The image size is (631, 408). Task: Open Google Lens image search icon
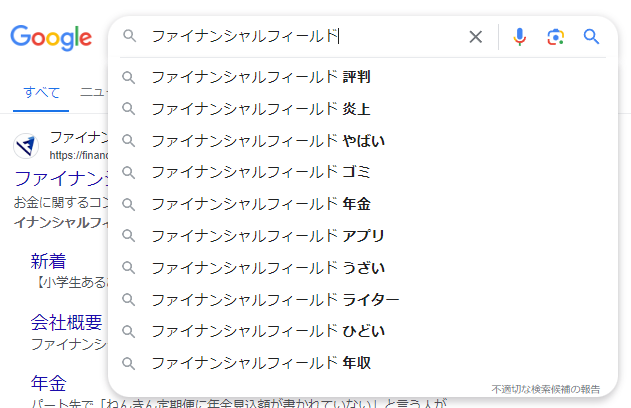[555, 37]
